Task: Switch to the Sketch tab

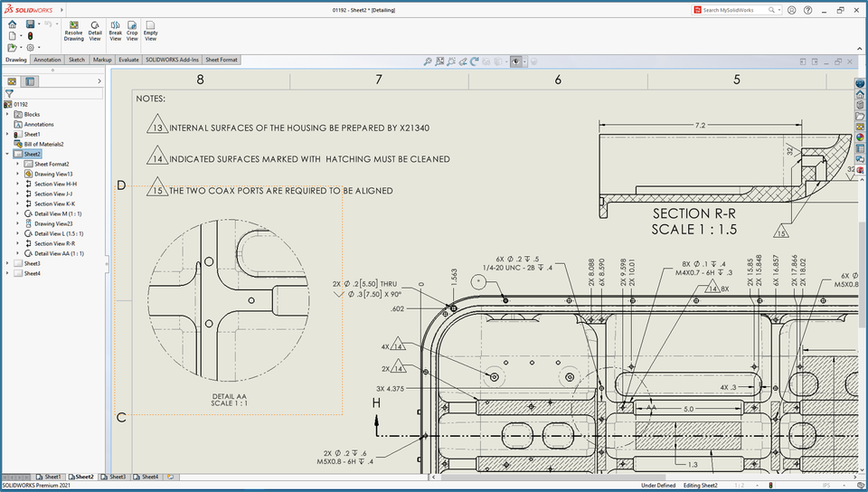Action: tap(77, 60)
